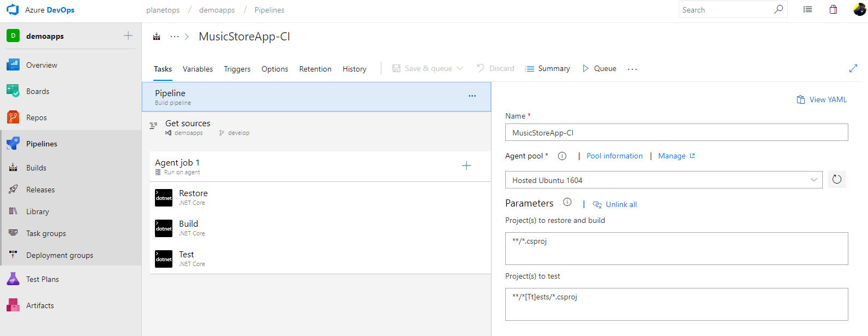Open the Pool information link
The width and height of the screenshot is (868, 336).
click(614, 156)
